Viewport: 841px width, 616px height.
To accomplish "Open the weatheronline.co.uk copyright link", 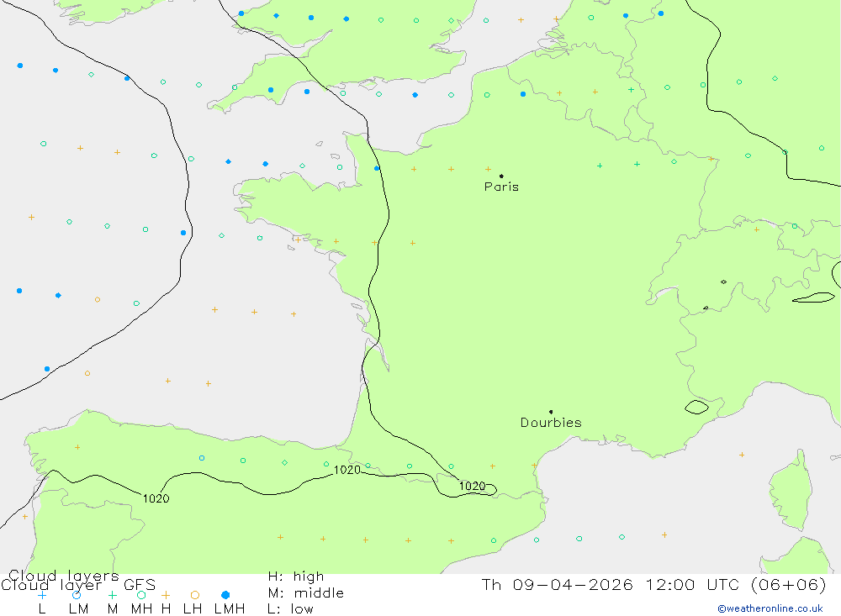I will coord(770,608).
